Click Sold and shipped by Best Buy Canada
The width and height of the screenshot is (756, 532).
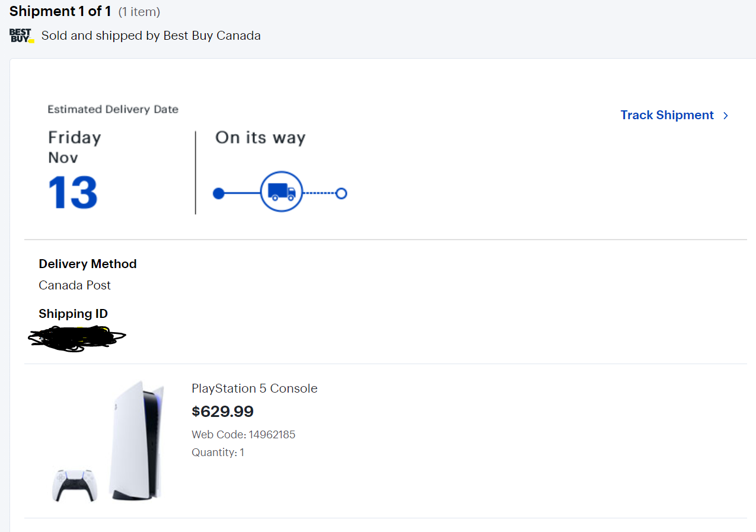151,36
